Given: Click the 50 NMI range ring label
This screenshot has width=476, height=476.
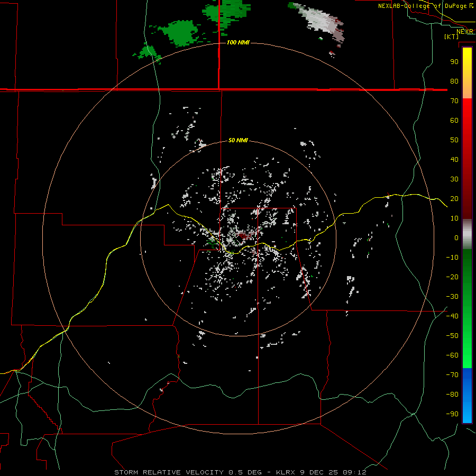Looking at the screenshot, I should point(238,140).
